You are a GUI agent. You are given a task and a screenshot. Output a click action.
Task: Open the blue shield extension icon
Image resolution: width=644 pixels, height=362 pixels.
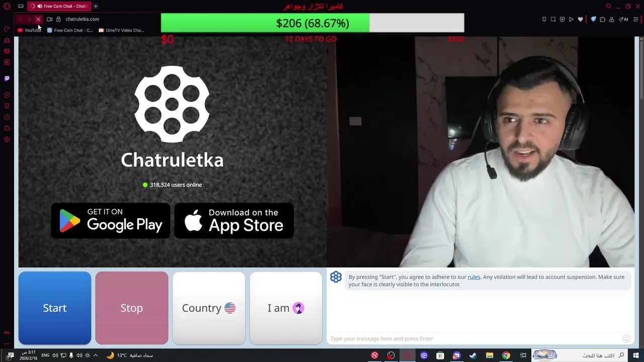(x=593, y=19)
